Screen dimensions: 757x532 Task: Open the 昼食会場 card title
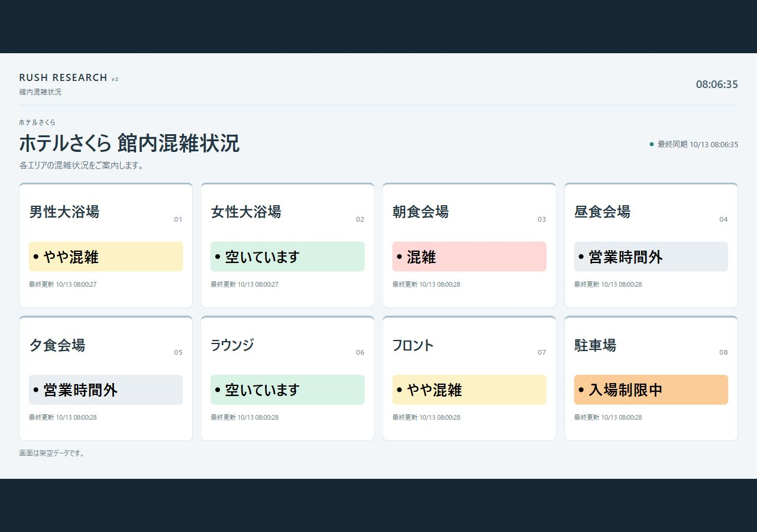point(602,212)
